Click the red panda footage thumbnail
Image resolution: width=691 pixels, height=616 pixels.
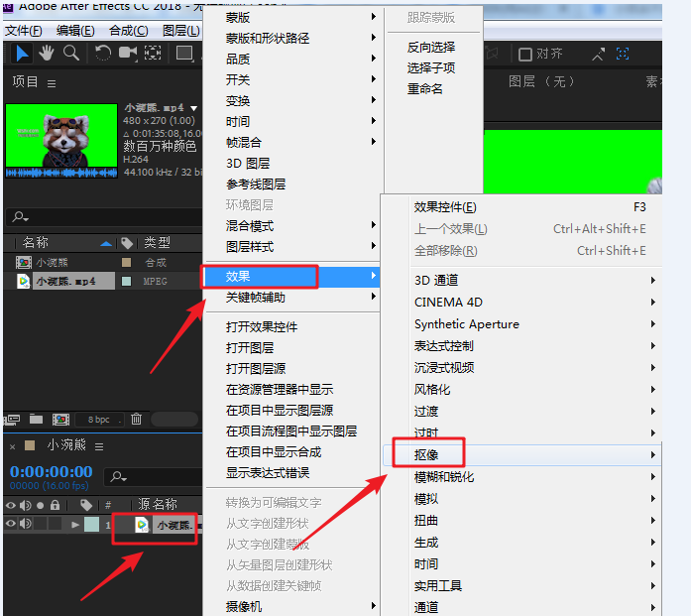pyautogui.click(x=61, y=135)
